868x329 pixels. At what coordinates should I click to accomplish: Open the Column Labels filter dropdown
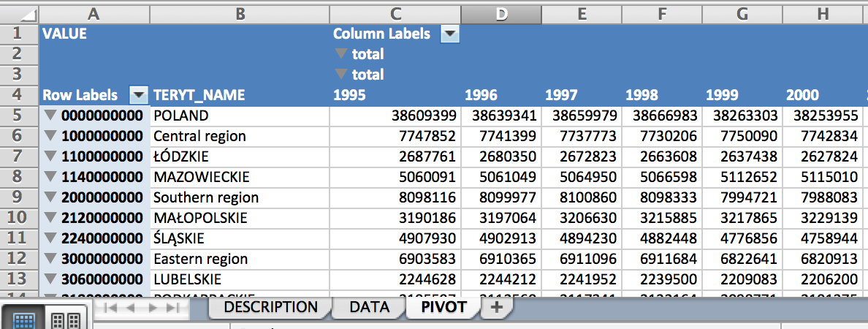[450, 34]
